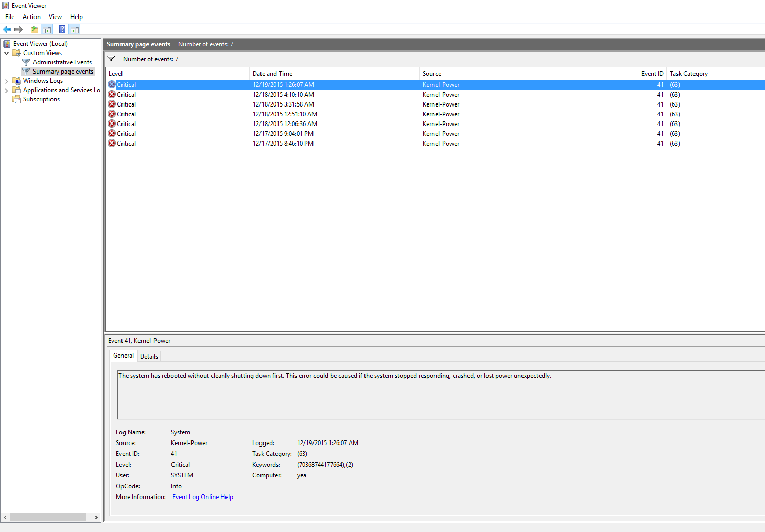Select the Administrative Events view
The height and width of the screenshot is (532, 765).
pos(62,62)
